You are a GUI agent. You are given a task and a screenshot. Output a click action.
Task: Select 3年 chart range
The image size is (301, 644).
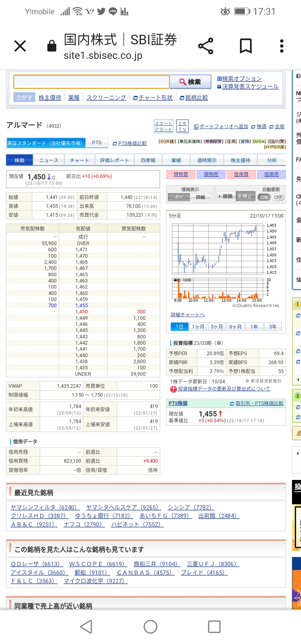point(273,327)
